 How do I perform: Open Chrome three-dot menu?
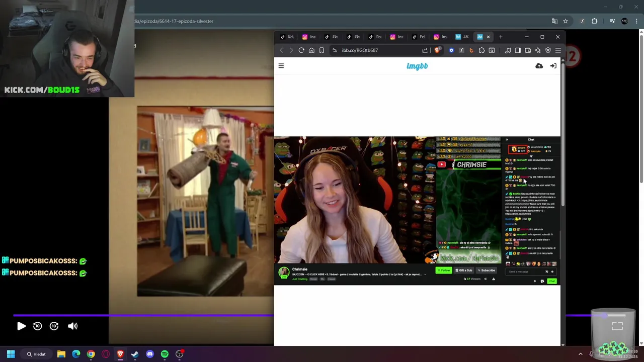pyautogui.click(x=636, y=21)
